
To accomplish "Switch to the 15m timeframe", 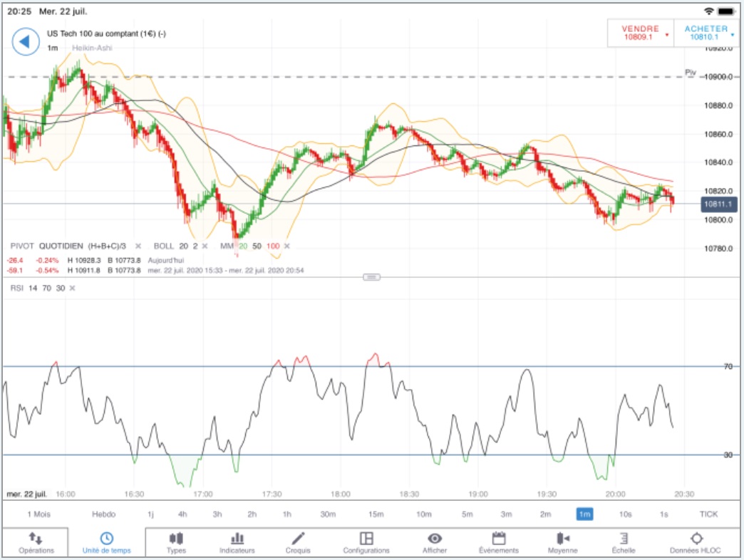I will [376, 514].
